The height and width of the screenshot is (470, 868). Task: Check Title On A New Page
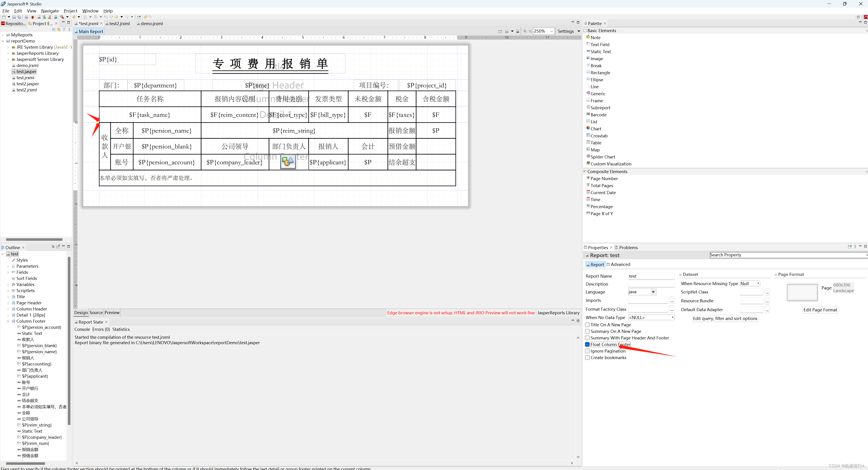tap(587, 325)
